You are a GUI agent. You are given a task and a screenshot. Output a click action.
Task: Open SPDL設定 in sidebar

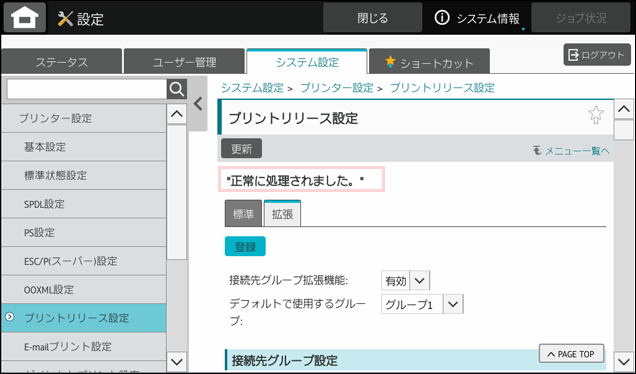pyautogui.click(x=84, y=204)
